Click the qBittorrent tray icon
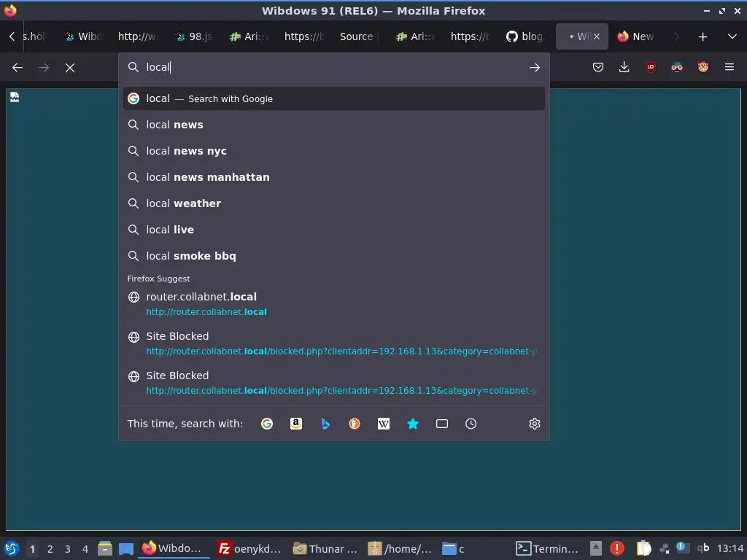This screenshot has width=747, height=560. tap(703, 548)
